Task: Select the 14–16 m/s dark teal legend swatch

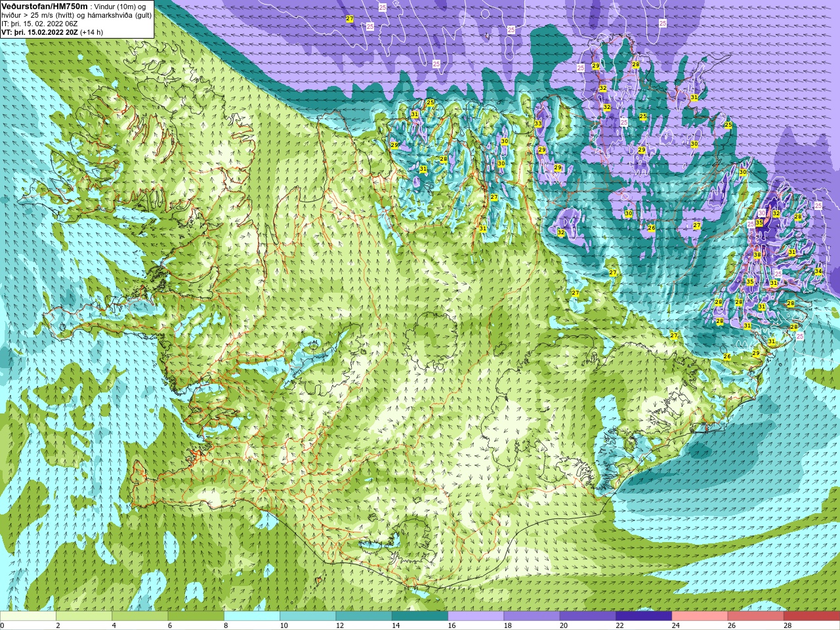Action: pyautogui.click(x=420, y=616)
